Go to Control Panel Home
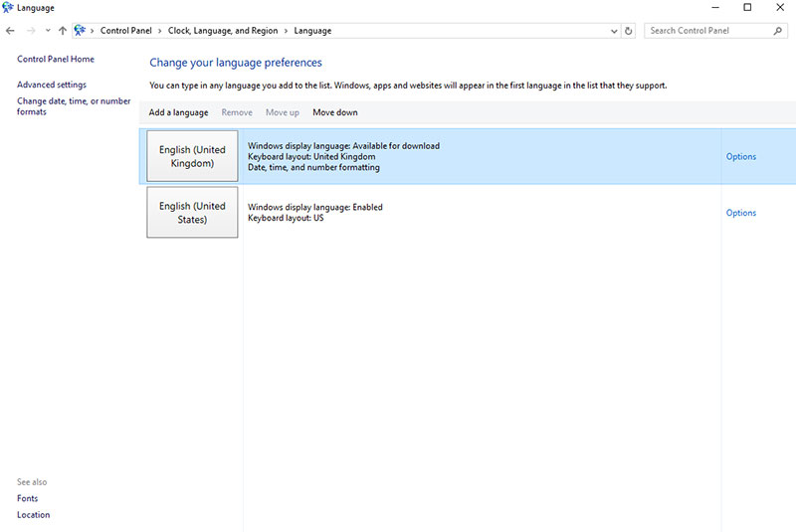 pyautogui.click(x=56, y=59)
